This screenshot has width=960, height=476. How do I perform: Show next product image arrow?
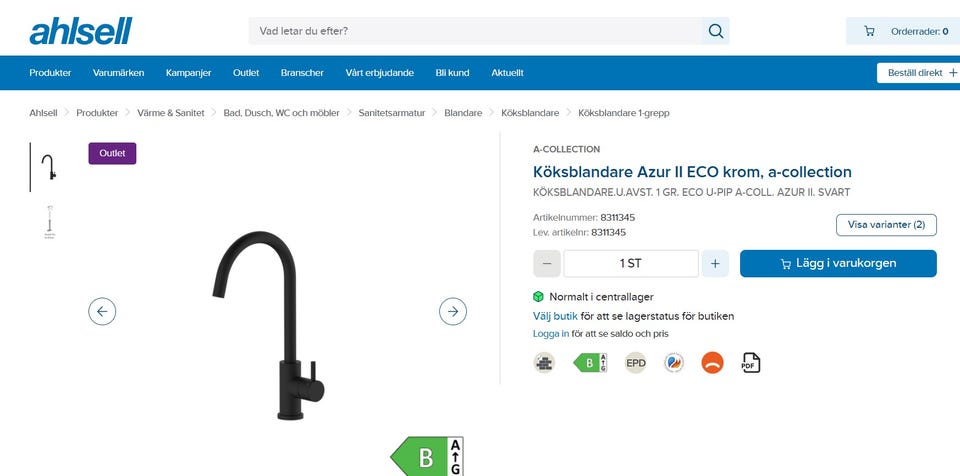point(452,311)
